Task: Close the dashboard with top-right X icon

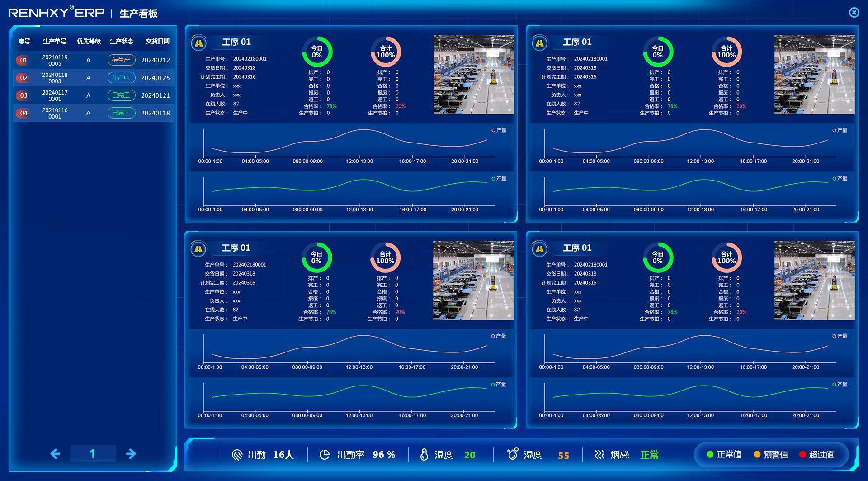Action: tap(854, 13)
